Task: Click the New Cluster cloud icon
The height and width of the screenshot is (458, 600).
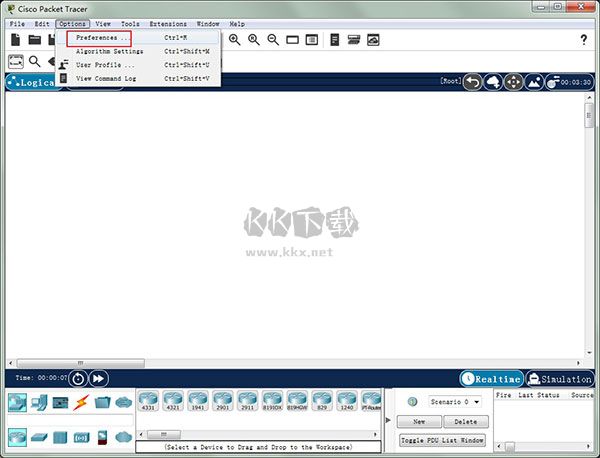Action: point(494,82)
